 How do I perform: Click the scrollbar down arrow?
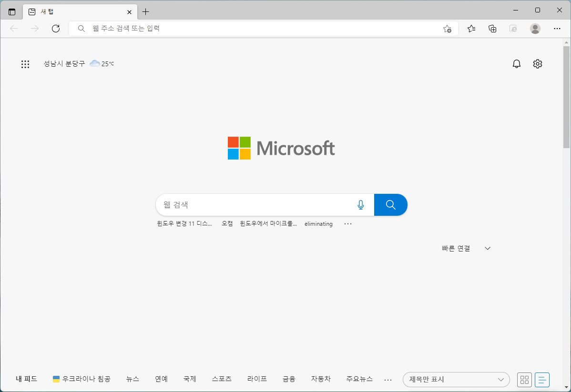(x=566, y=387)
